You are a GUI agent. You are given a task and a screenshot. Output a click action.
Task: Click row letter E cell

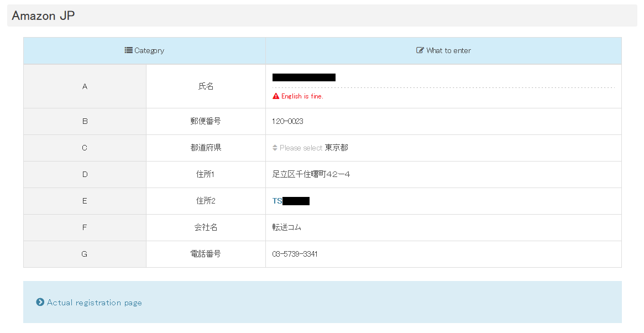85,201
